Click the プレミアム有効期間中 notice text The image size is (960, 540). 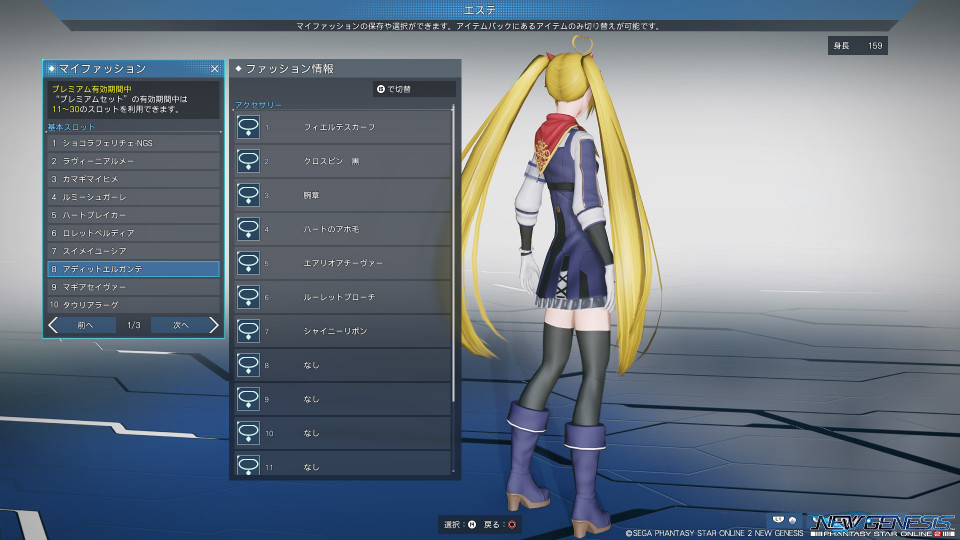point(92,89)
